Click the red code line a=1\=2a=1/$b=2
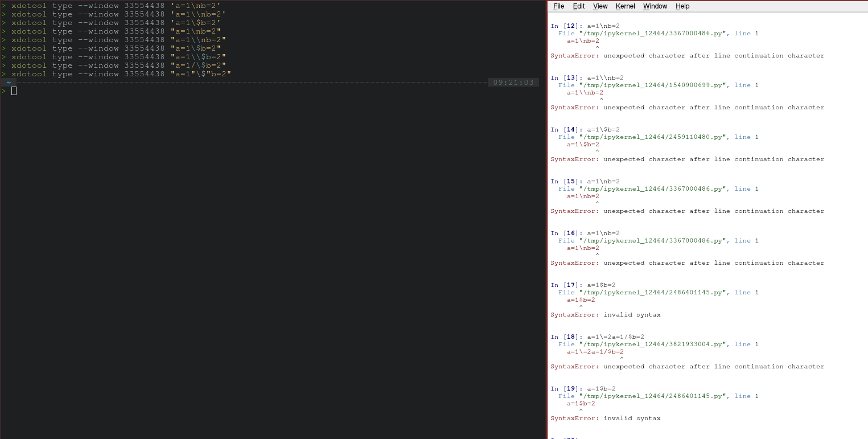 point(595,352)
